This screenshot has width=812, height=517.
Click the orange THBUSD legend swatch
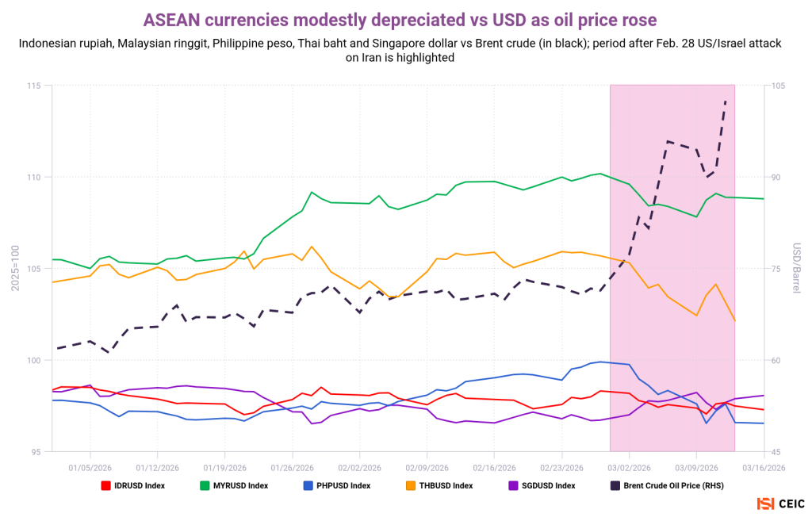(410, 485)
